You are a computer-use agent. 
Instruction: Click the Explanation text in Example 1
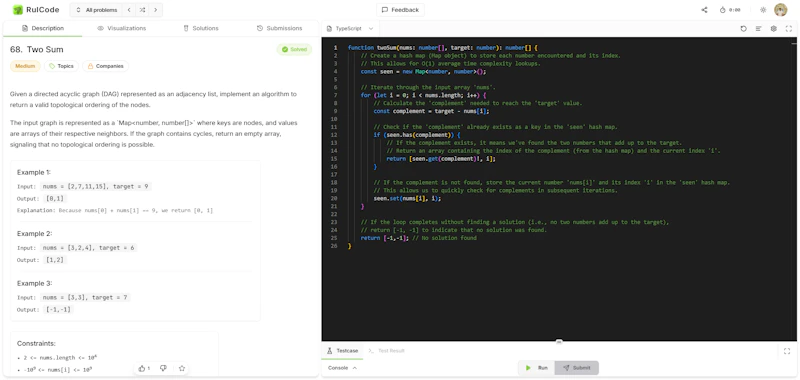(115, 210)
